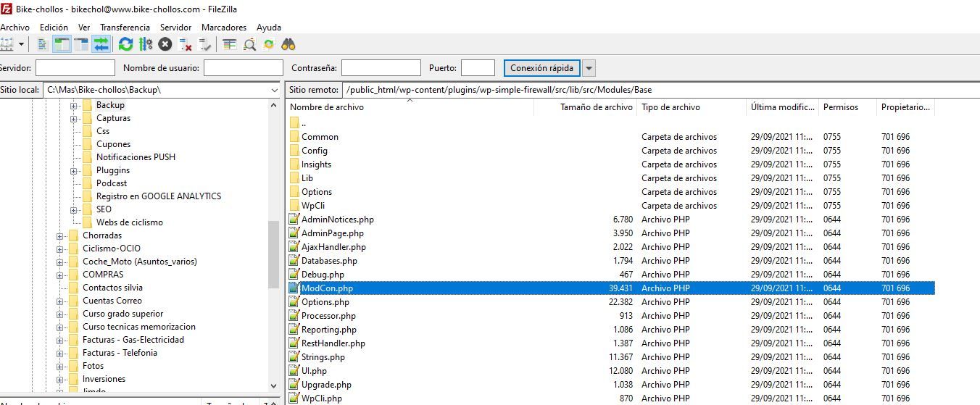Open the Ver menu
Image resolution: width=980 pixels, height=405 pixels.
click(x=84, y=27)
